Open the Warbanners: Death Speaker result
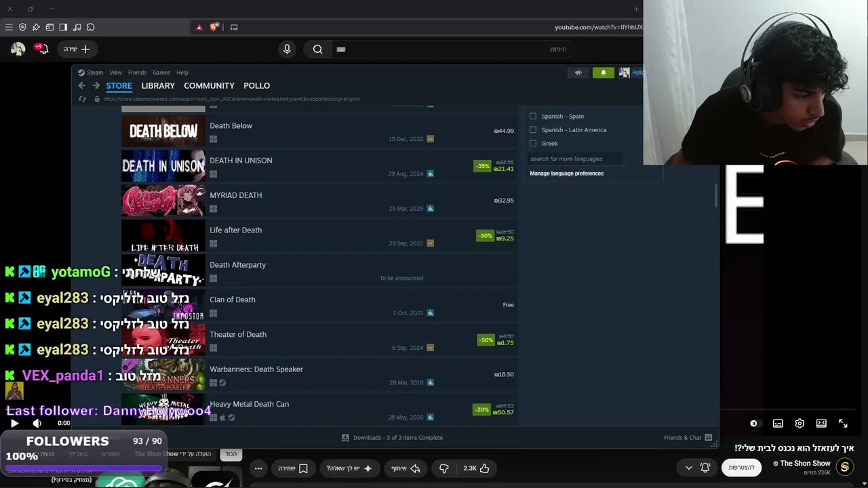The height and width of the screenshot is (488, 868). (x=319, y=375)
